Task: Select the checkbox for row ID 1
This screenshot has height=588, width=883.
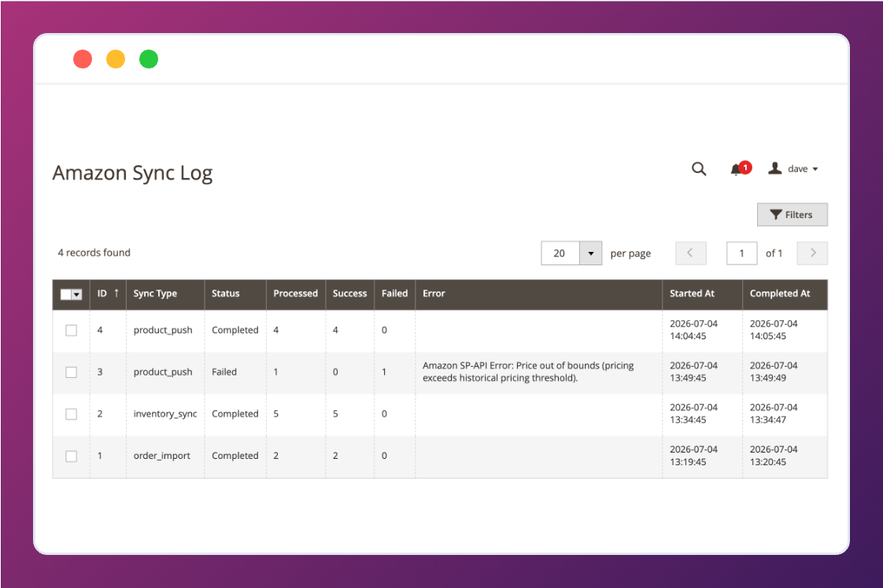Action: tap(71, 457)
